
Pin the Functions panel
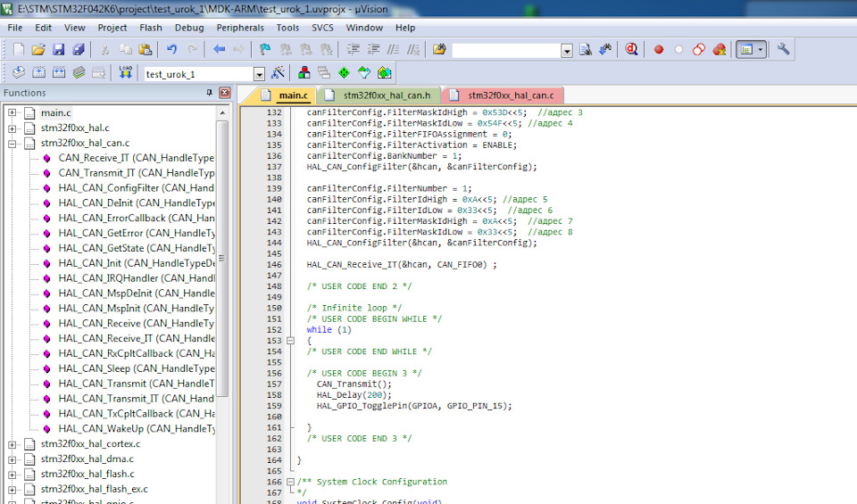pos(210,93)
